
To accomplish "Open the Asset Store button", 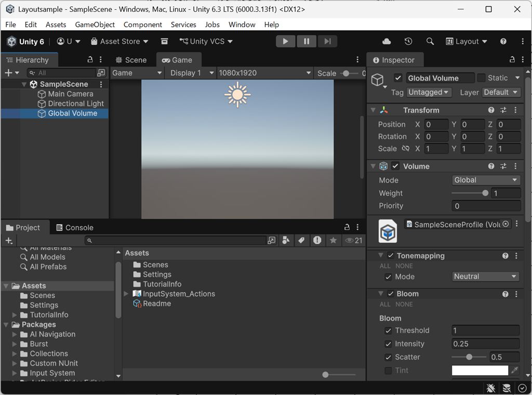I will coord(118,41).
